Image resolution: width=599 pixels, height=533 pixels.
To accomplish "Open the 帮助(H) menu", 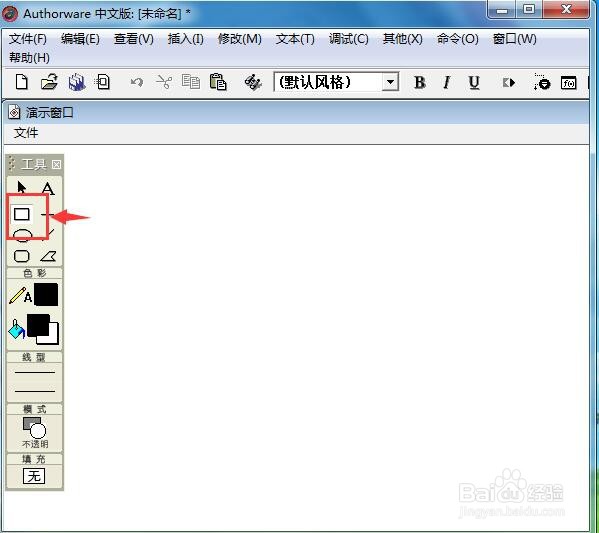I will pos(29,58).
